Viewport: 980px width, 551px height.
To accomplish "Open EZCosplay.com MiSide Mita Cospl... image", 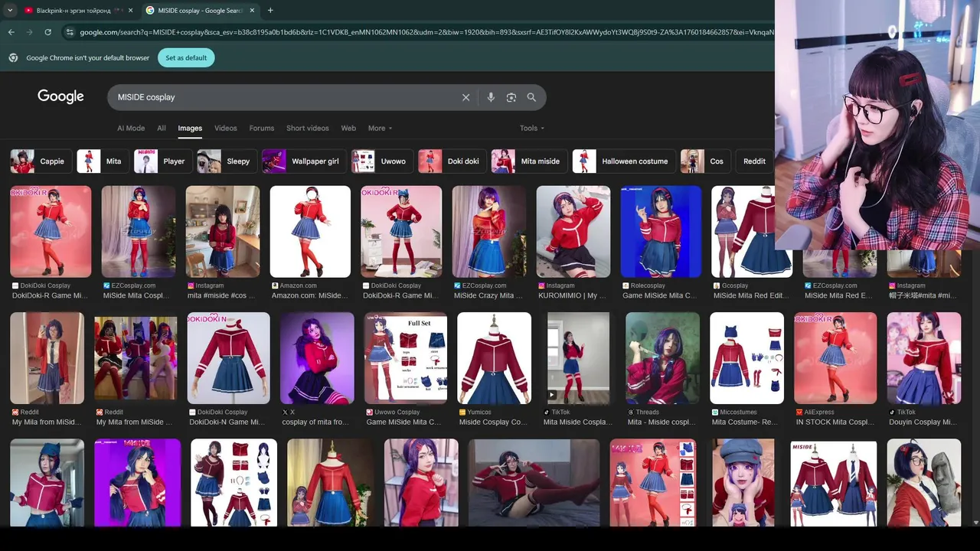I will pos(139,231).
